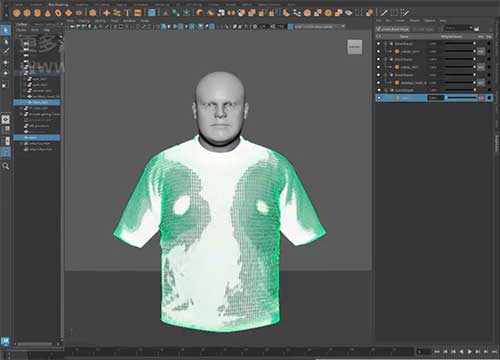Toggle visibility dot of first blend shape row
Viewport: 500px width, 360px height.
pyautogui.click(x=378, y=44)
